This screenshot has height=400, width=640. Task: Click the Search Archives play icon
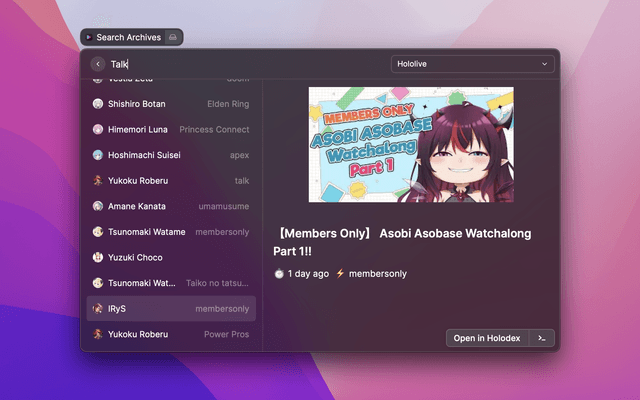click(89, 37)
